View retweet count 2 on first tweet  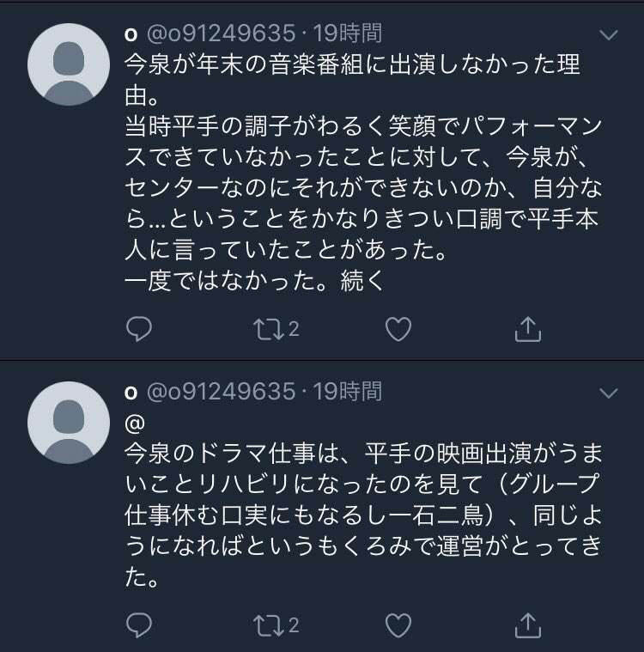coord(294,329)
